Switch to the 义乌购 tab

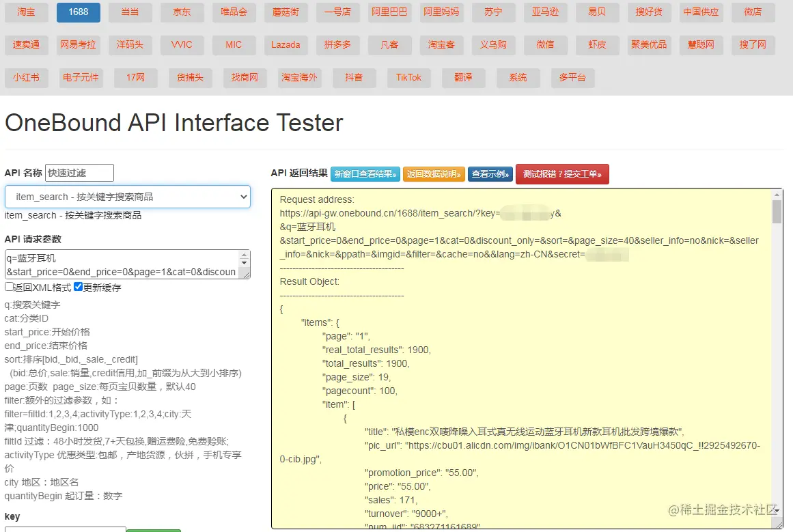point(494,45)
